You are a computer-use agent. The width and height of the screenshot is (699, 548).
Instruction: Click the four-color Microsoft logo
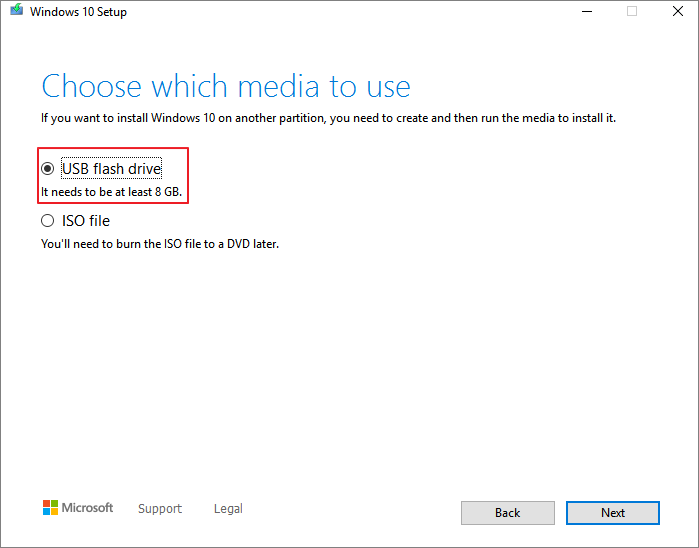50,508
